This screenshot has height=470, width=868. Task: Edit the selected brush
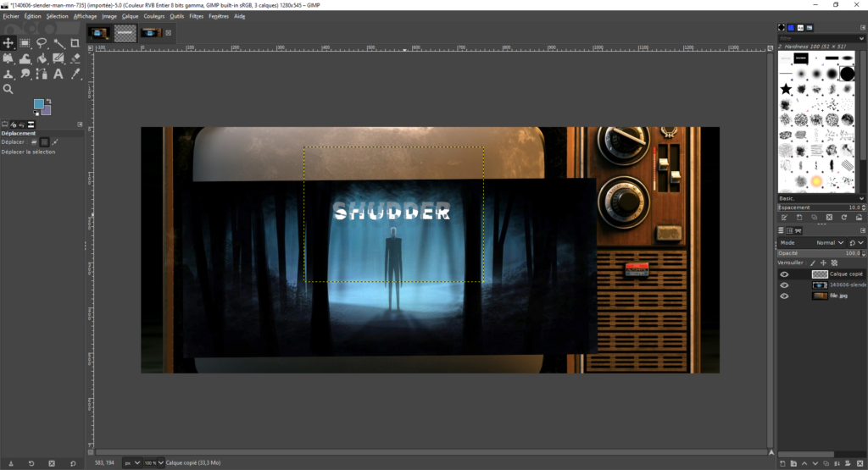tap(784, 218)
